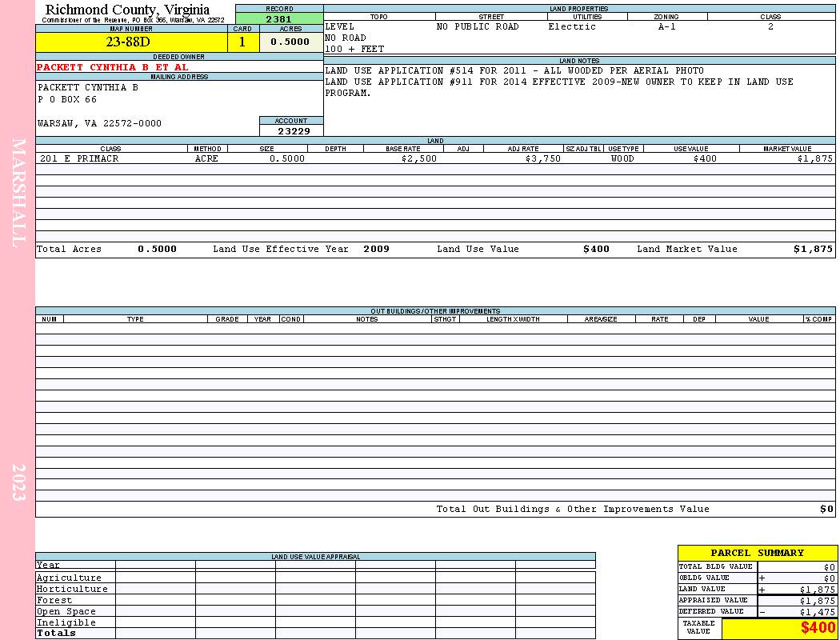Click the Totals row label

(56, 633)
